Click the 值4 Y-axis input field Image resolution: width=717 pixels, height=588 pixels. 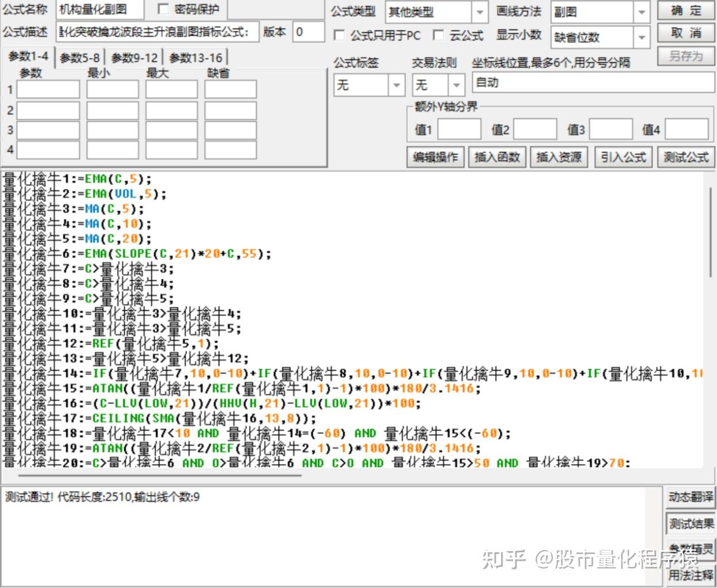tap(686, 130)
